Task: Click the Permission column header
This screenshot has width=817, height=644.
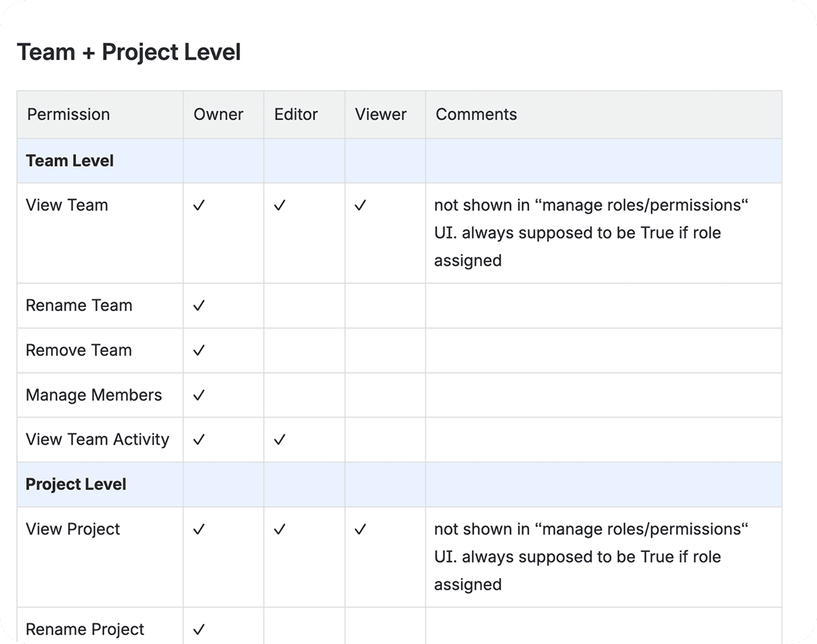Action: pyautogui.click(x=68, y=114)
